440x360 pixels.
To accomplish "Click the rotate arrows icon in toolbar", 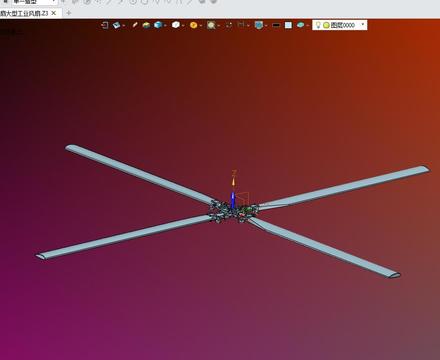I will click(229, 25).
